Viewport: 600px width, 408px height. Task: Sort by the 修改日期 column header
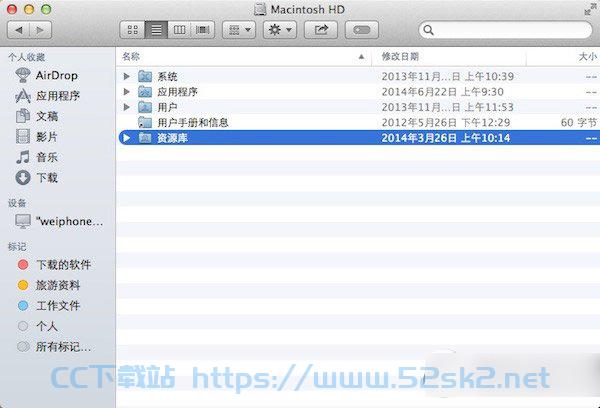pyautogui.click(x=448, y=57)
